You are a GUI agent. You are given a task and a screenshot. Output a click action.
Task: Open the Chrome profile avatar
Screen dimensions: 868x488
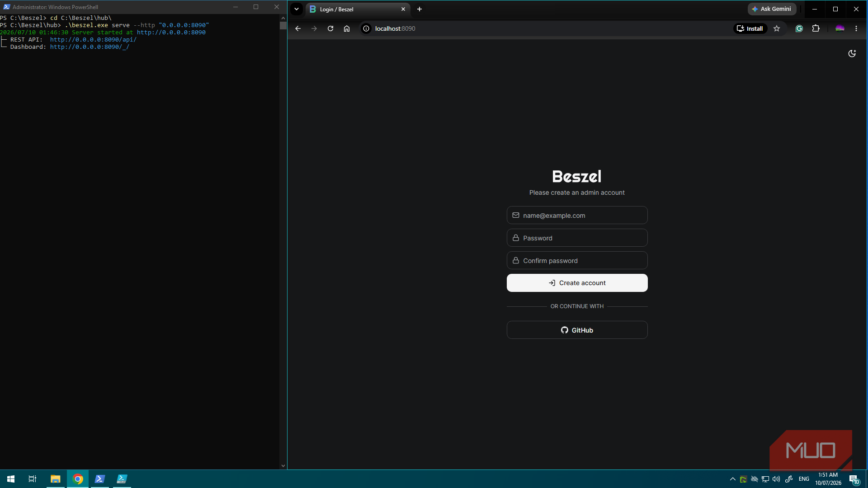click(x=840, y=28)
